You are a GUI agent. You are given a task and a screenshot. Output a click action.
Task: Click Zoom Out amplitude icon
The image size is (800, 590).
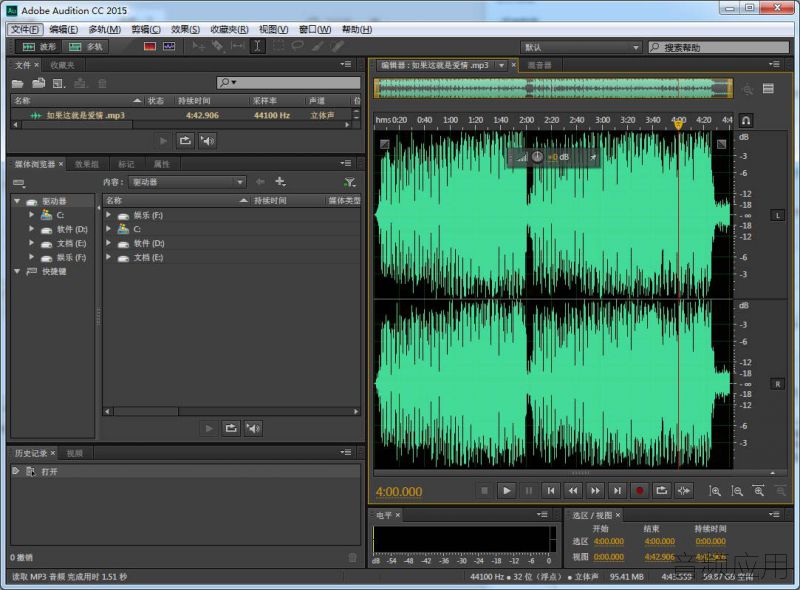coord(737,491)
